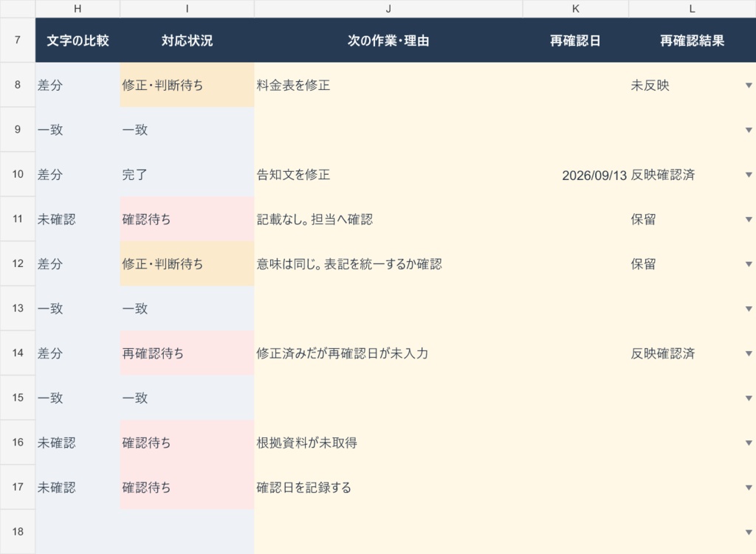This screenshot has height=554, width=756.
Task: Select cell 確認待ち in row 16
Action: click(x=187, y=442)
